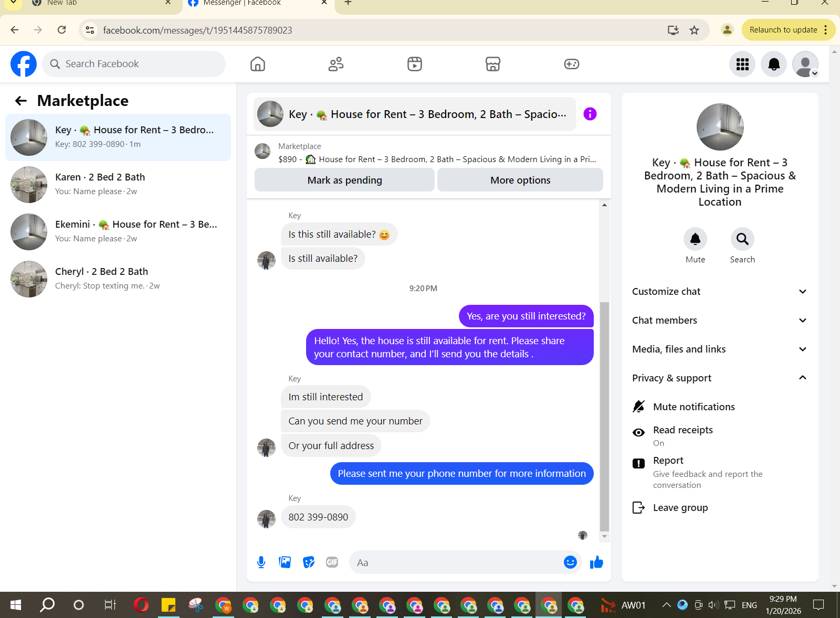The height and width of the screenshot is (618, 840).
Task: Open the Chrome profile icon
Action: coord(727,30)
